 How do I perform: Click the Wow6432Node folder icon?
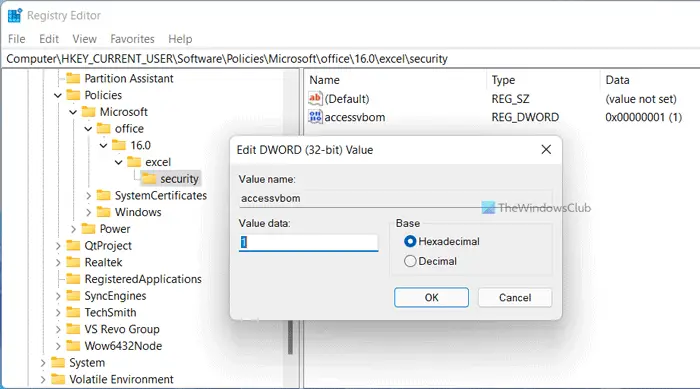click(x=73, y=346)
